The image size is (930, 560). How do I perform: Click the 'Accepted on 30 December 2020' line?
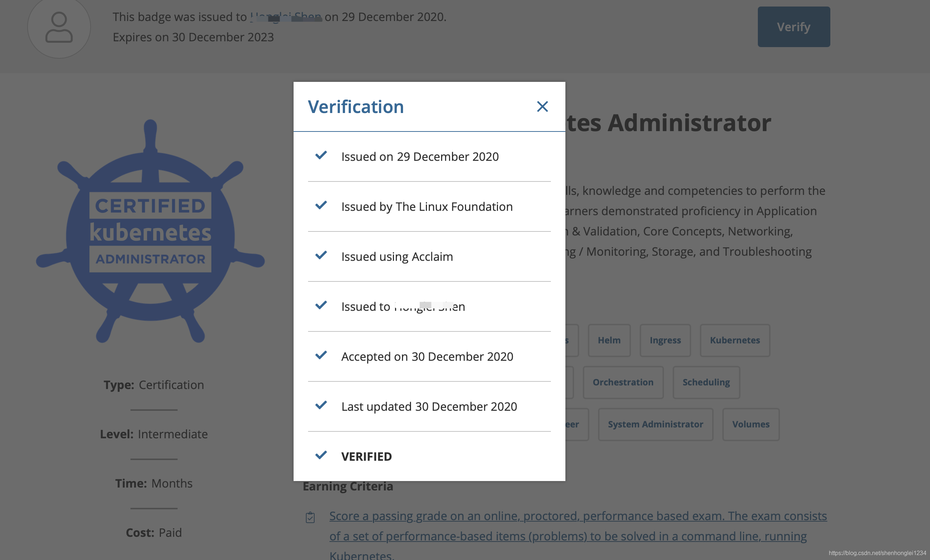pyautogui.click(x=427, y=357)
